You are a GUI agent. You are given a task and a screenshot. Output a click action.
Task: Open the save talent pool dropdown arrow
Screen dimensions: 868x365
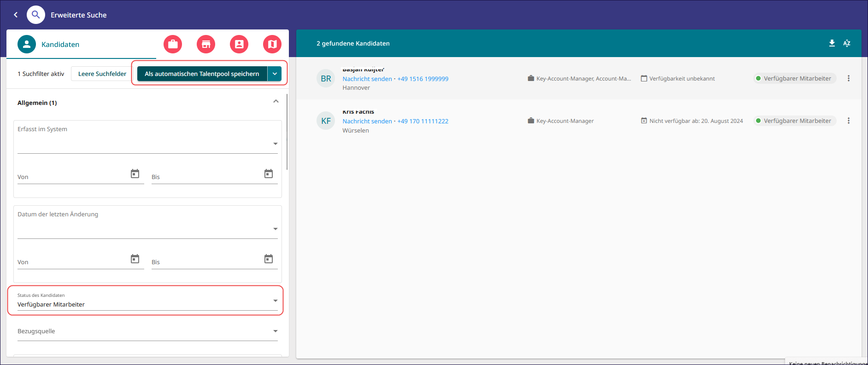[x=275, y=74]
